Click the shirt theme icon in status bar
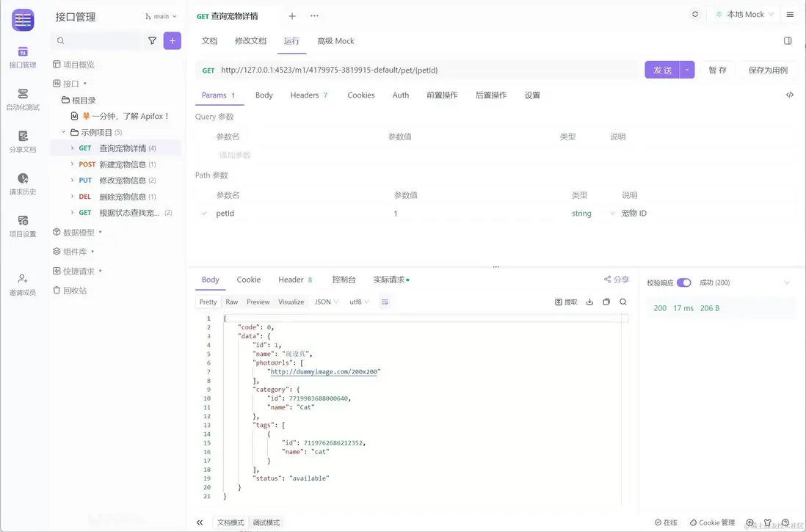The height and width of the screenshot is (532, 806). (x=767, y=522)
